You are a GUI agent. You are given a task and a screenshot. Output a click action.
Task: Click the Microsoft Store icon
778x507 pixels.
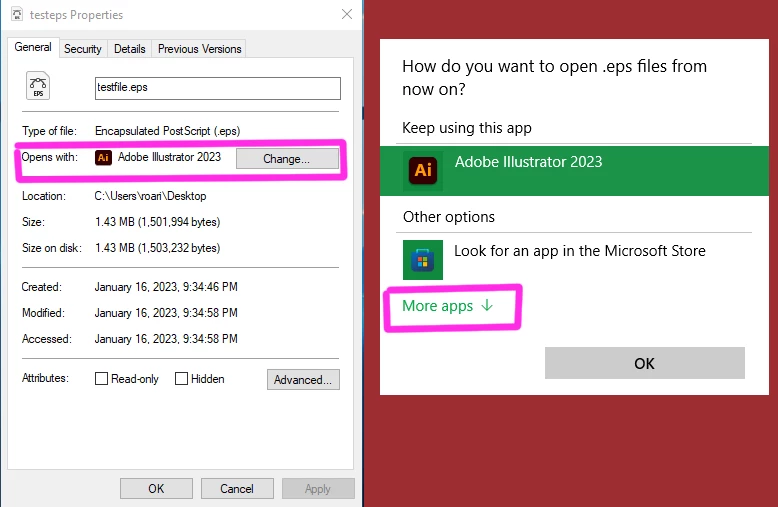423,260
